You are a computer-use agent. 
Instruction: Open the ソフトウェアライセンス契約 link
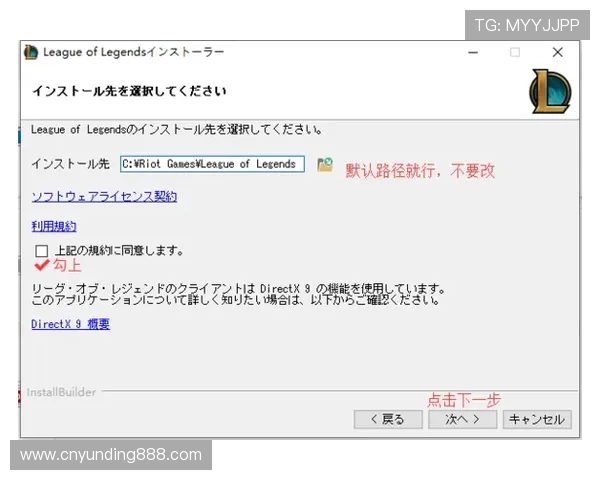(x=104, y=196)
